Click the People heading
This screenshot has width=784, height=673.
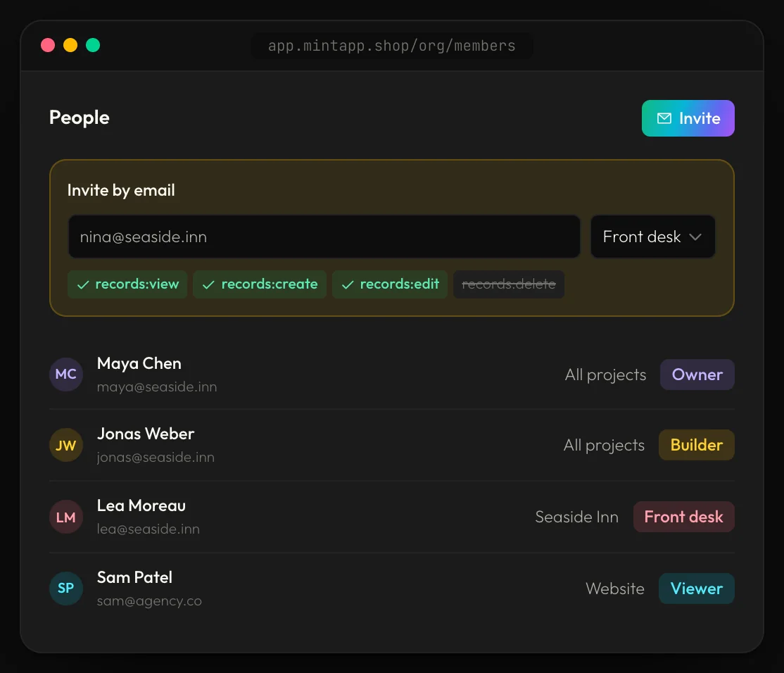point(80,118)
